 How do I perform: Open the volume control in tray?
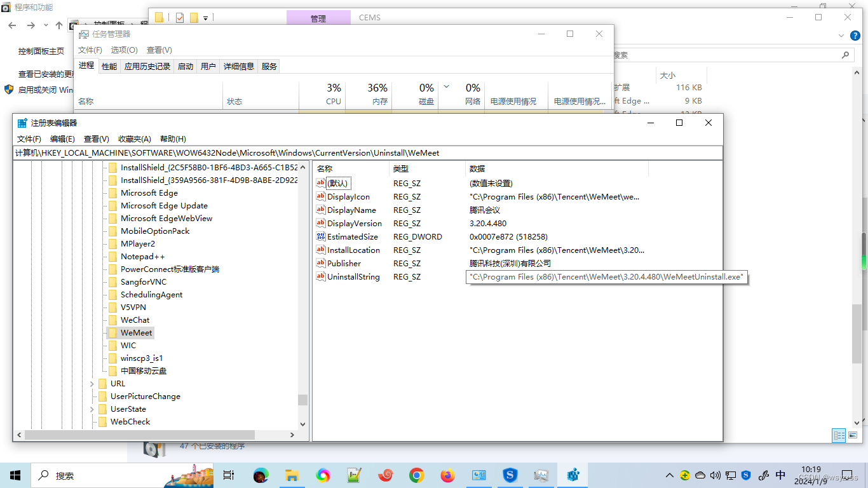[x=715, y=475]
